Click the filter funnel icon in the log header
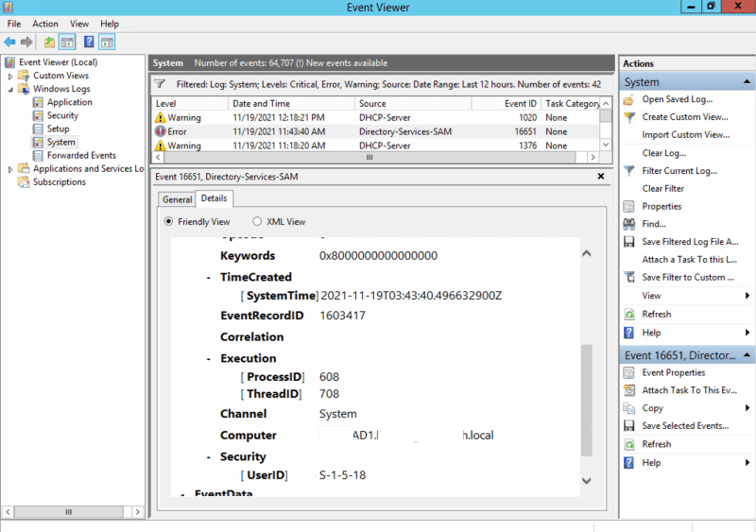 coord(160,84)
